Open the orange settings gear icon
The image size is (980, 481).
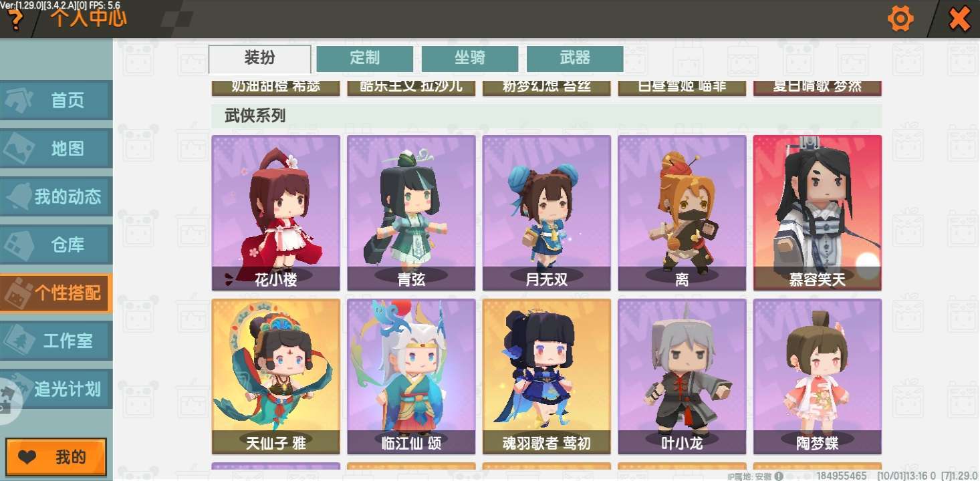[x=900, y=19]
